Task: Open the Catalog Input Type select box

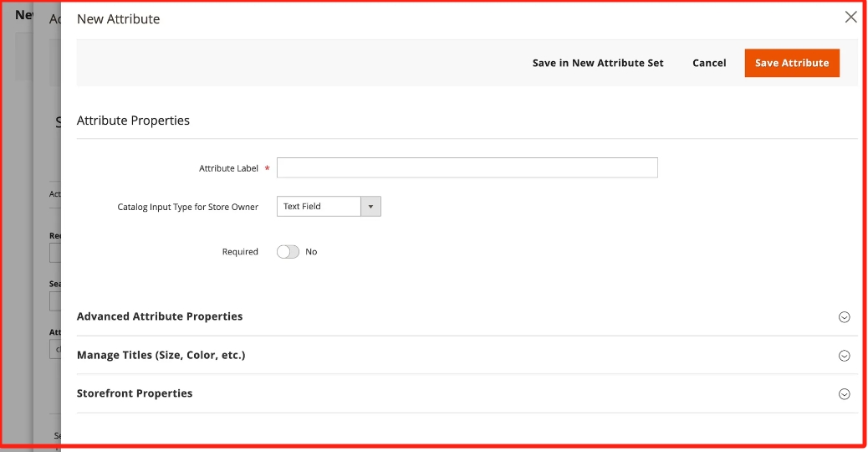Action: point(319,206)
